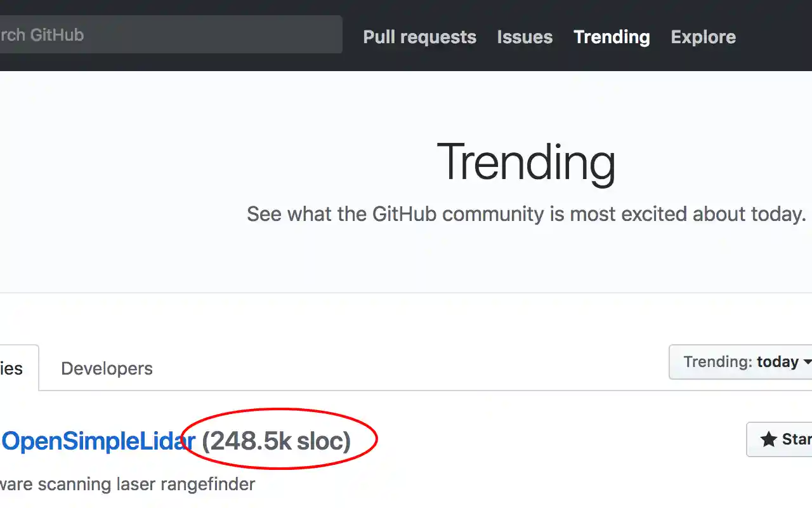Star the OpenSimpleLidar repository
Image resolution: width=812 pixels, height=508 pixels.
(x=780, y=439)
